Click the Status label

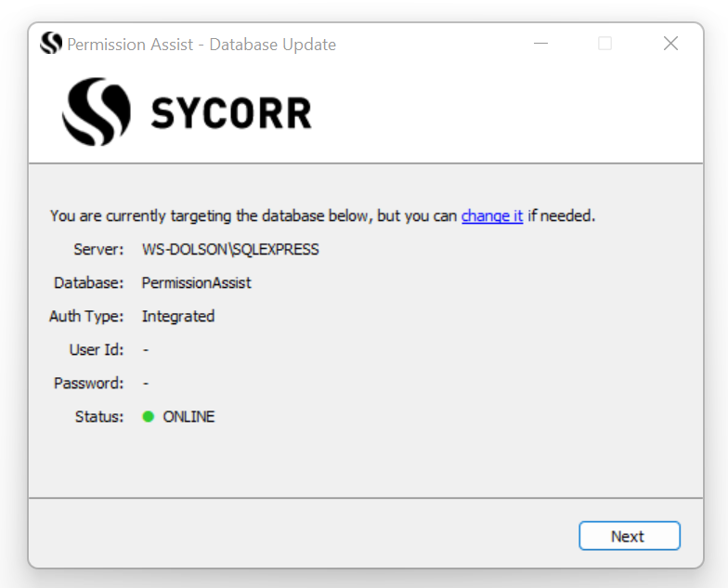click(x=99, y=416)
